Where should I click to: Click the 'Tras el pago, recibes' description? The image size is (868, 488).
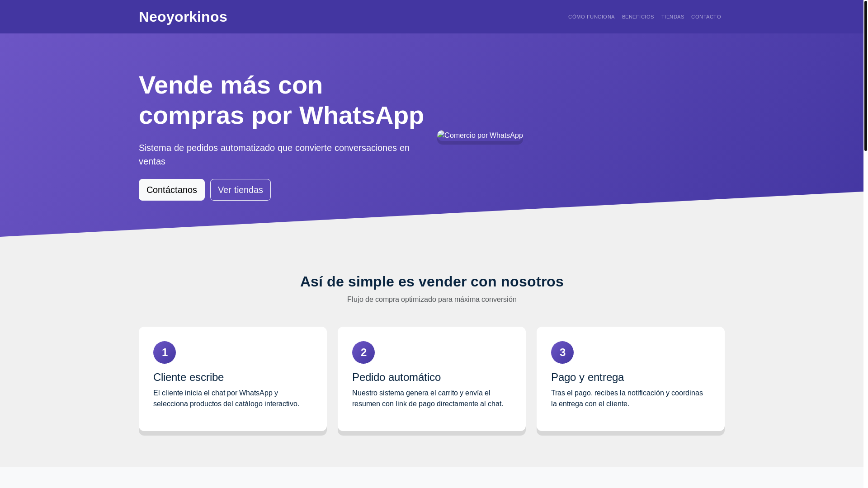(x=627, y=399)
